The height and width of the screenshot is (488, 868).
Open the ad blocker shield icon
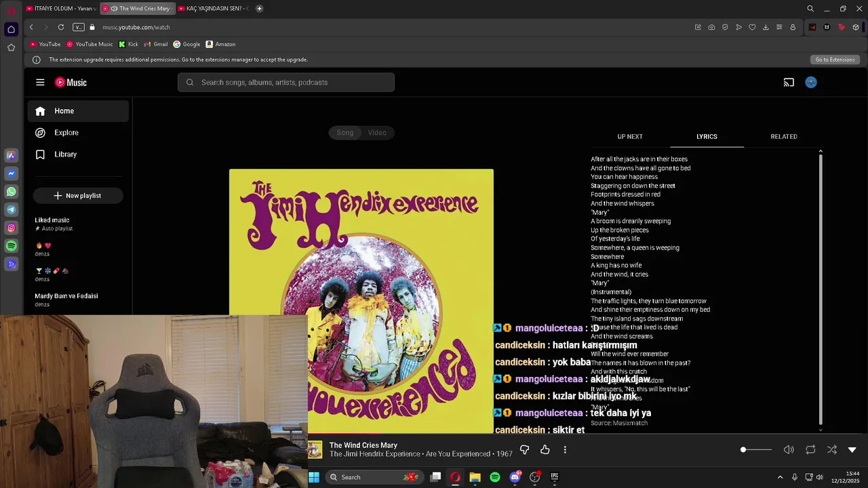[725, 27]
